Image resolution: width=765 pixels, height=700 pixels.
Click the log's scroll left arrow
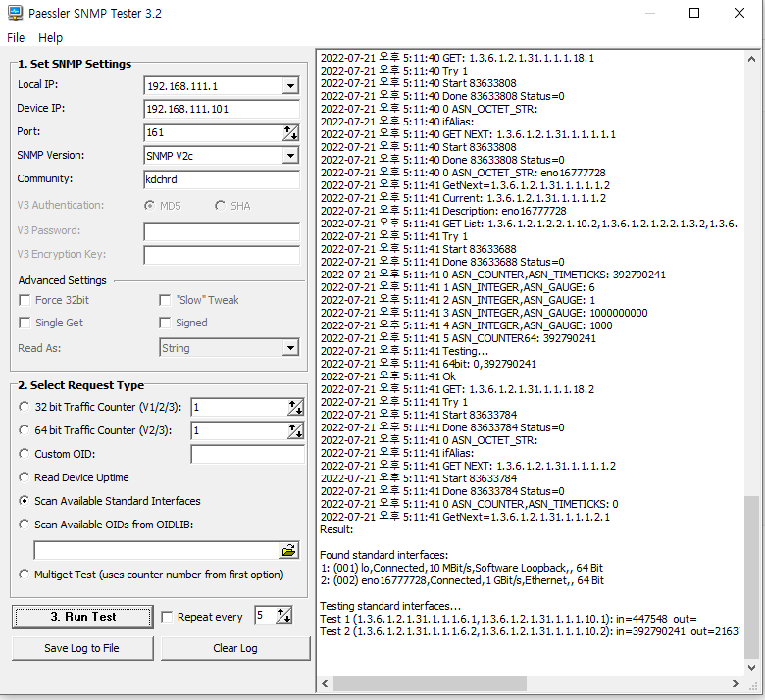click(x=325, y=683)
